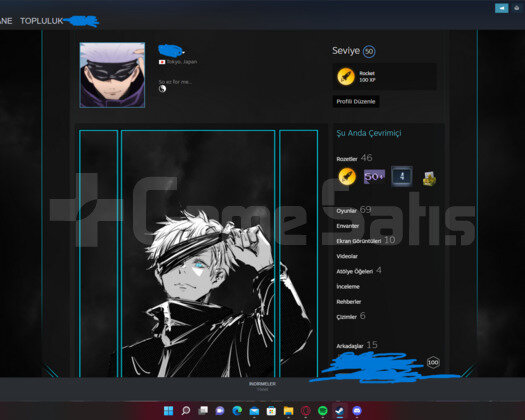Select the yellow trading card badge icon
Viewport: 525px width, 420px height.
(x=429, y=178)
